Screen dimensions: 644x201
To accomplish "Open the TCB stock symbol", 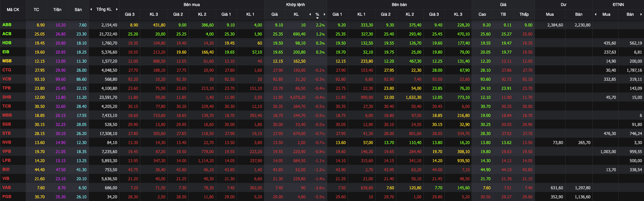I will pos(6,106).
